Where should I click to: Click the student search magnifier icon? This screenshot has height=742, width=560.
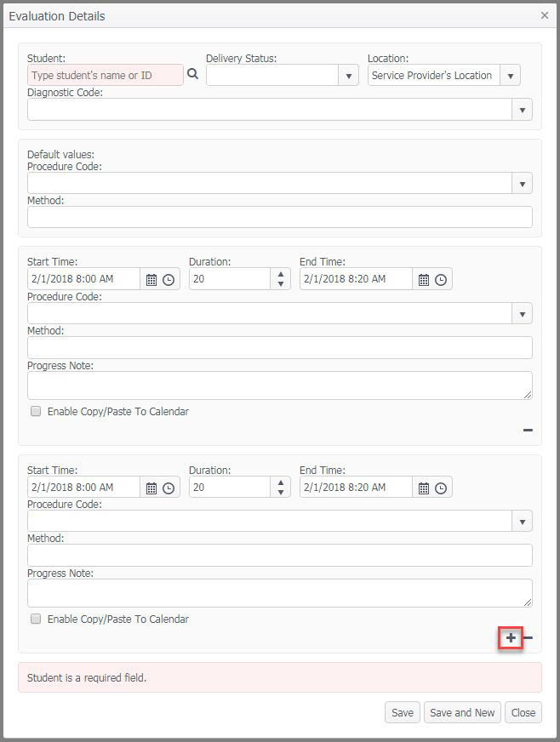pyautogui.click(x=192, y=74)
